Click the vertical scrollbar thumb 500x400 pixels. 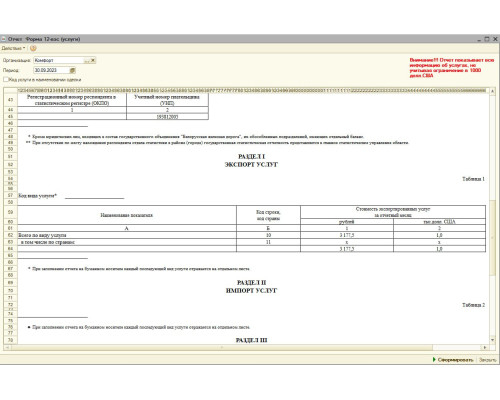[x=492, y=238]
